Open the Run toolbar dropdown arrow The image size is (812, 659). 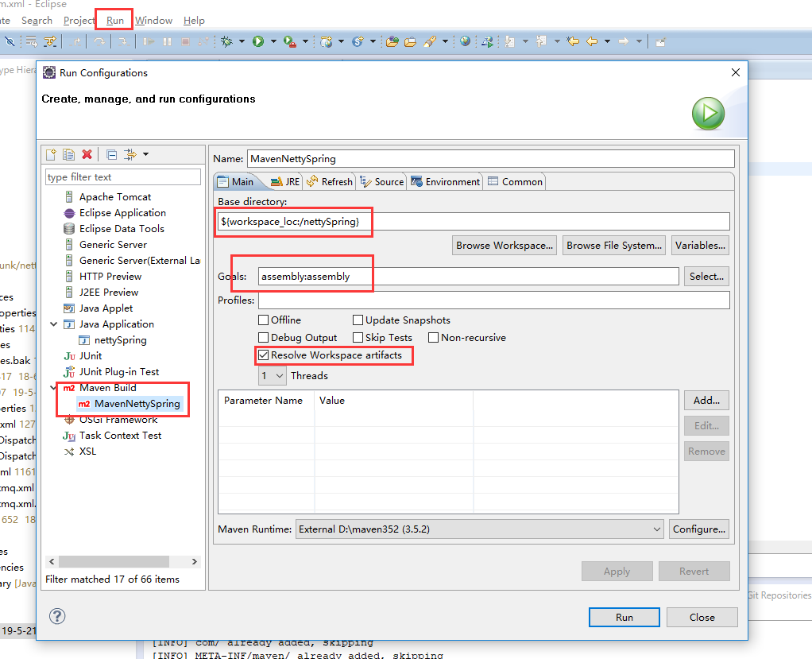point(273,41)
